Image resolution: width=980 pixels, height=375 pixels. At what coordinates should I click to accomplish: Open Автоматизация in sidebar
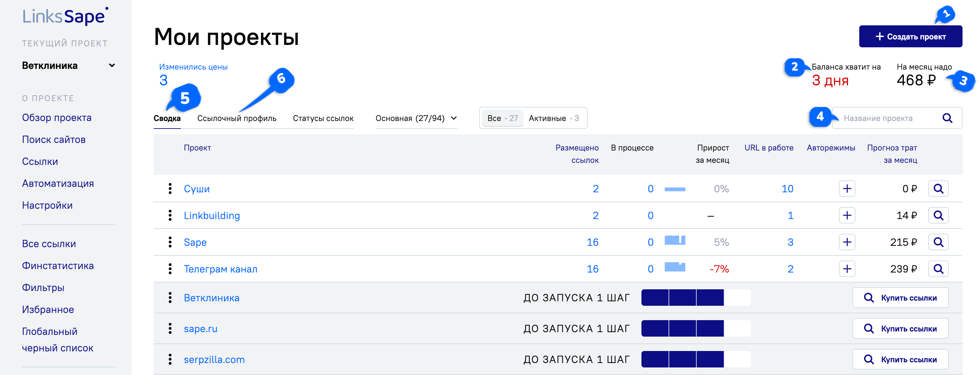pyautogui.click(x=58, y=184)
